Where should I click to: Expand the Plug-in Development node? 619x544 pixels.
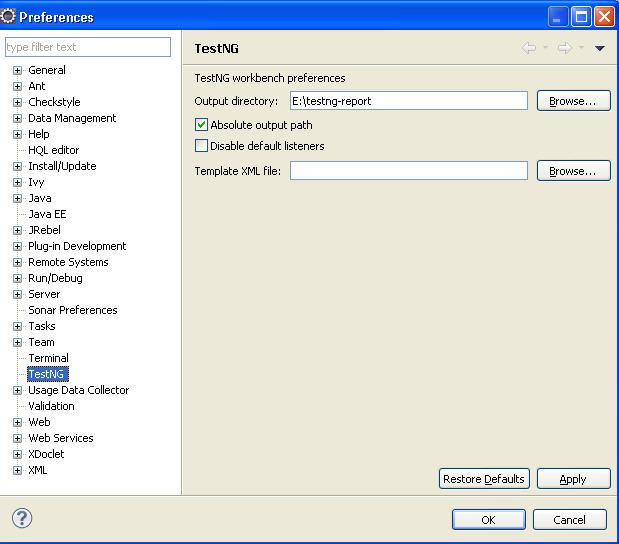[x=17, y=246]
